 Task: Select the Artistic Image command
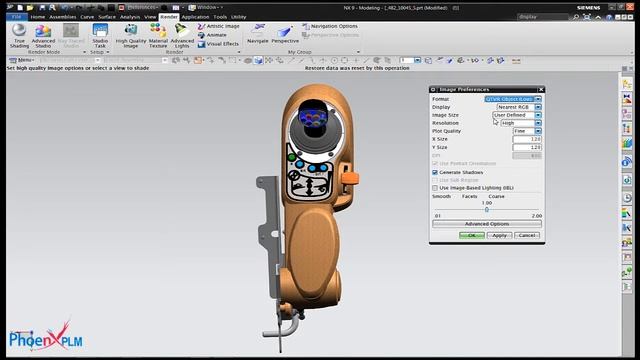tap(219, 26)
